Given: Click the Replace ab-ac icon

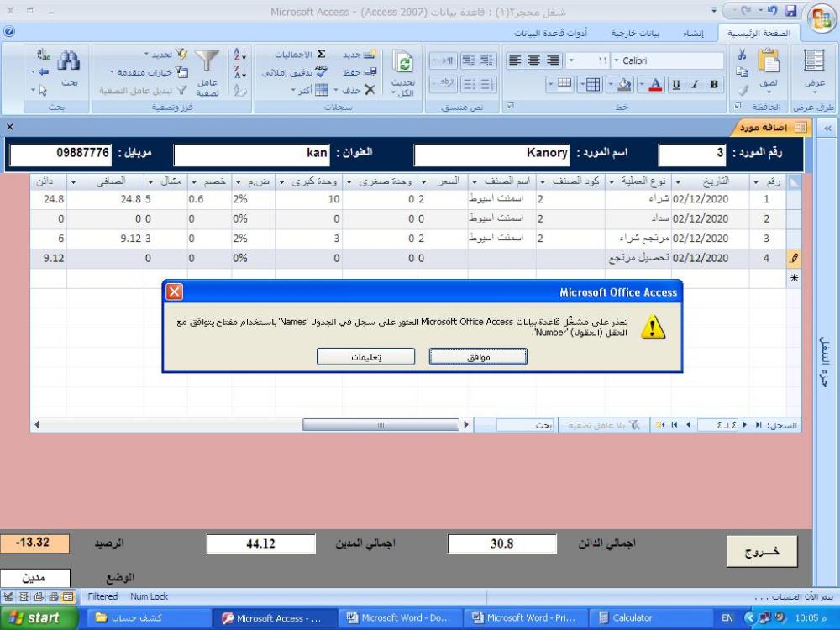Looking at the screenshot, I should (44, 54).
